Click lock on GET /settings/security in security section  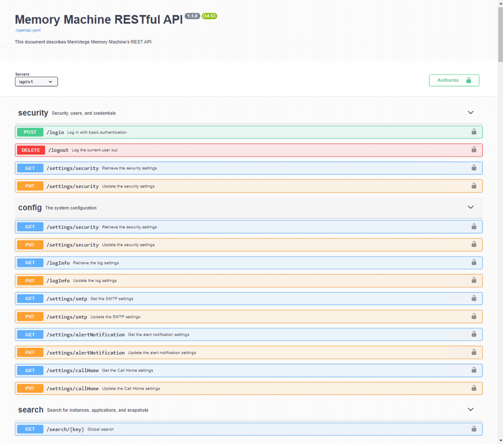pos(474,168)
